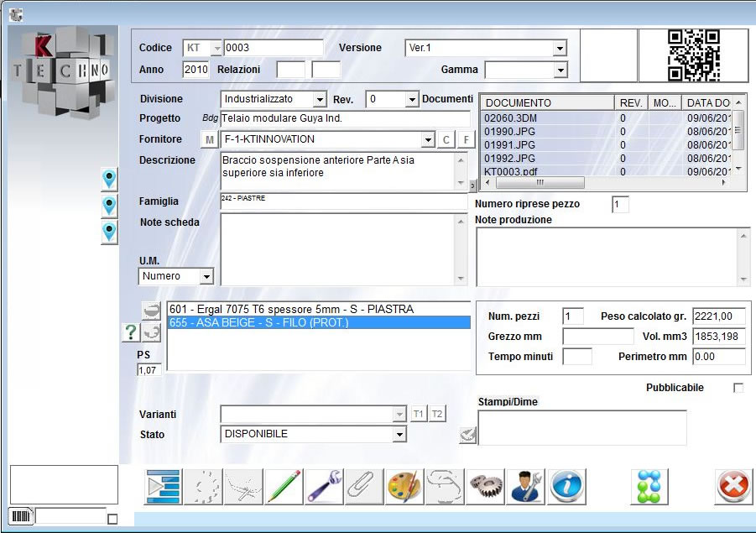Screen dimensions: 756x533
Task: Click the wrench and screwdriver tools icon
Action: pos(325,486)
